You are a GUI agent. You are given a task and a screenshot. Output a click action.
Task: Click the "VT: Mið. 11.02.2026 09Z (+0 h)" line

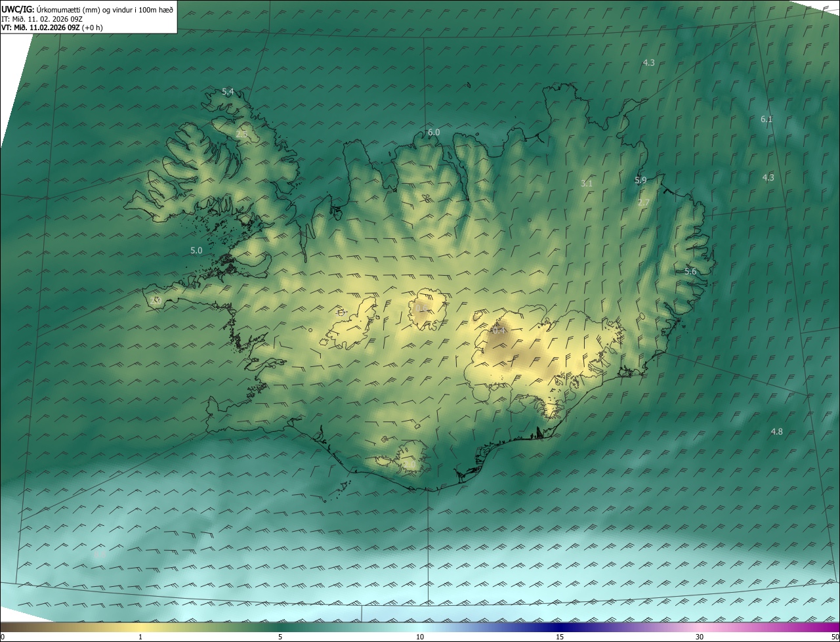[52, 28]
